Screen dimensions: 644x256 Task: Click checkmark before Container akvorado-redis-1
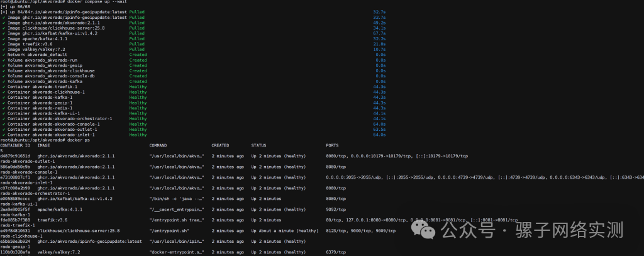point(3,108)
